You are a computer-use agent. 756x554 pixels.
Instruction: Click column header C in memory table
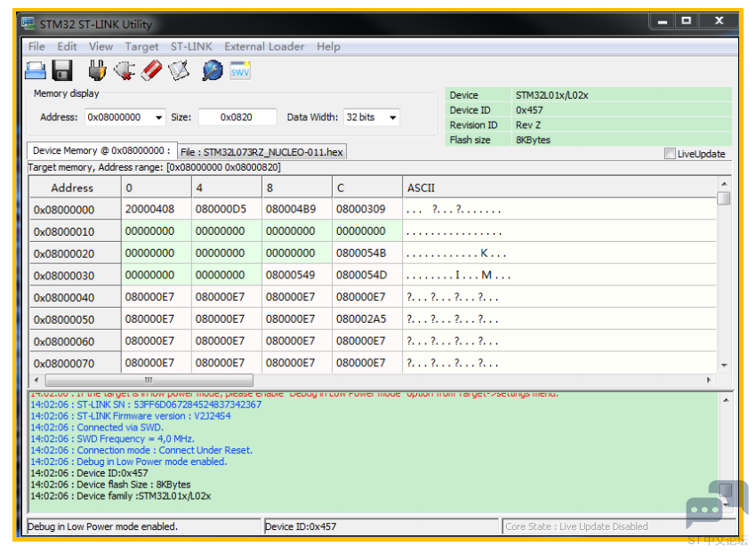(367, 188)
